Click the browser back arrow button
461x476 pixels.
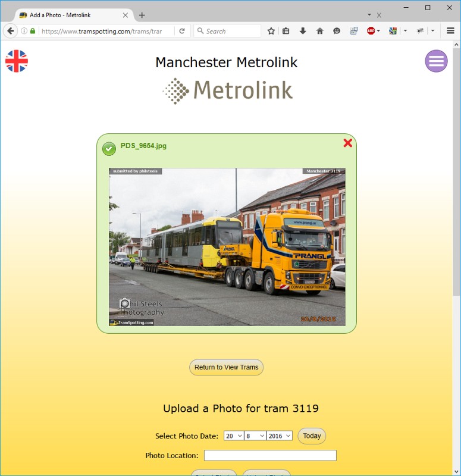click(11, 31)
